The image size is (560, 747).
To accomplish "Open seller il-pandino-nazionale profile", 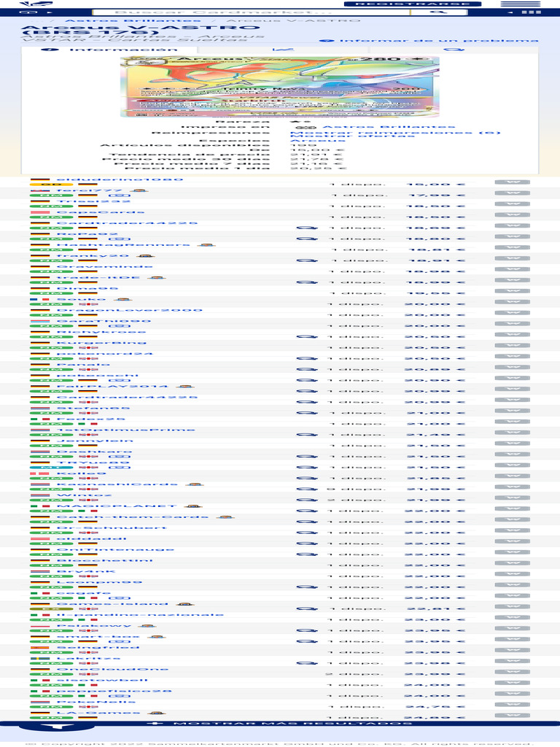I will pyautogui.click(x=140, y=614).
